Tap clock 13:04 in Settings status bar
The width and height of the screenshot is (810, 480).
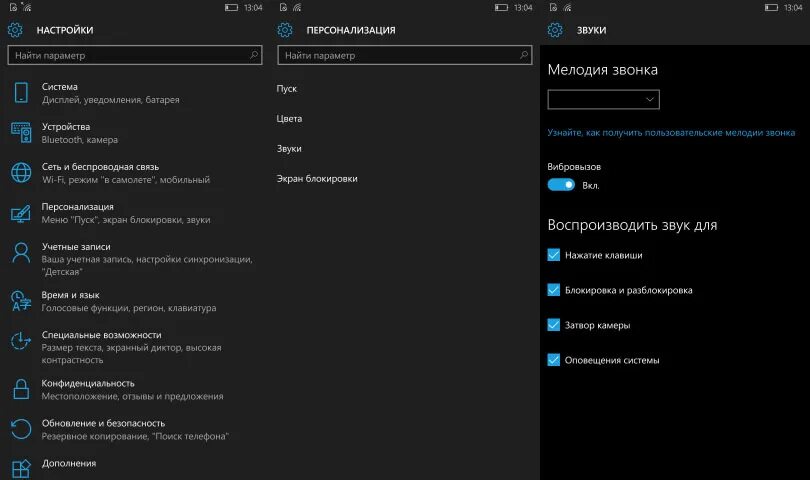253,7
